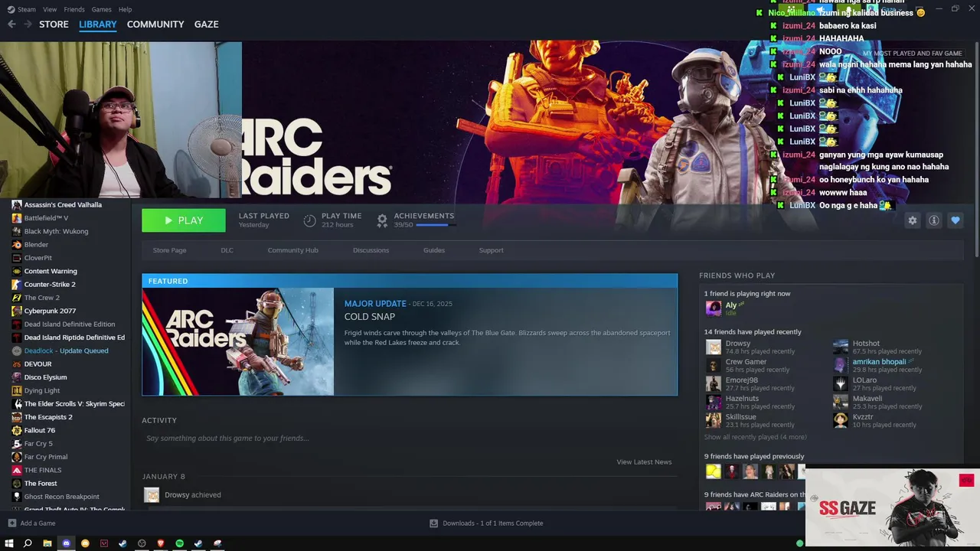980x551 pixels.
Task: Go back with the left arrow
Action: (11, 24)
